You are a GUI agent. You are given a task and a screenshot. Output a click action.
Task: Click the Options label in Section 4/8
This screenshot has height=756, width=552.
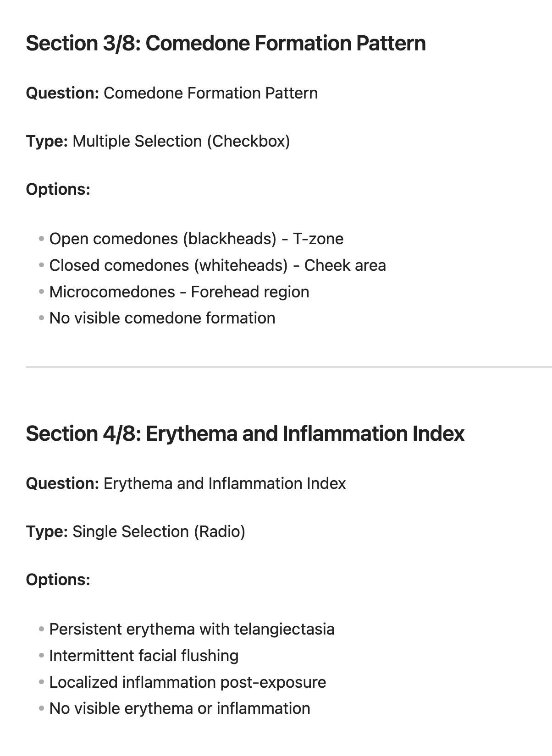coord(58,580)
